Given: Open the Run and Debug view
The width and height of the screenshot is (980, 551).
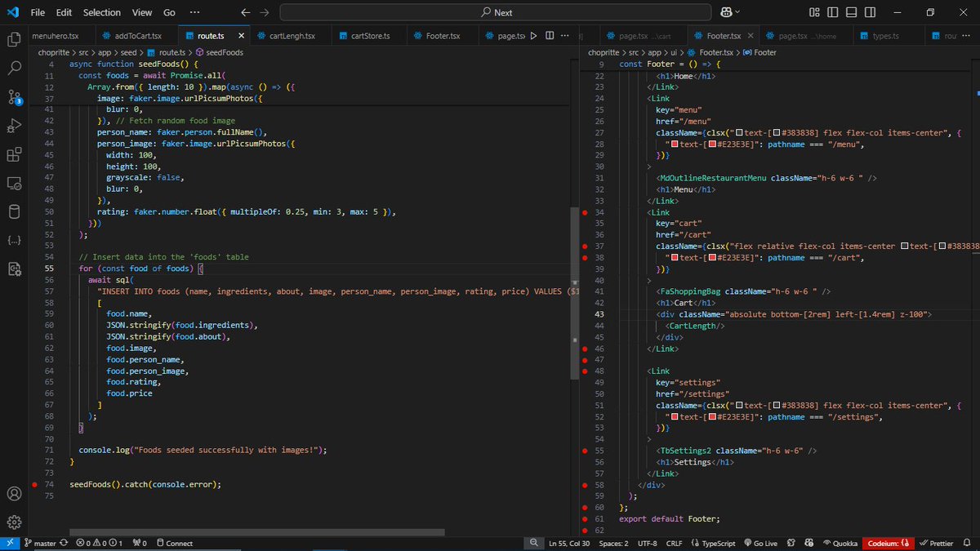Looking at the screenshot, I should [x=14, y=126].
